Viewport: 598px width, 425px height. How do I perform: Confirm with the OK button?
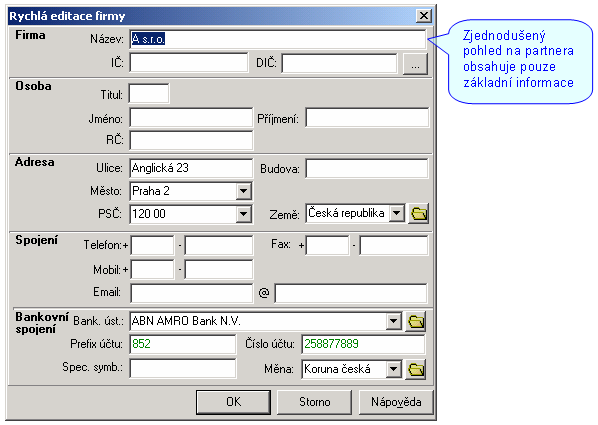pos(233,402)
